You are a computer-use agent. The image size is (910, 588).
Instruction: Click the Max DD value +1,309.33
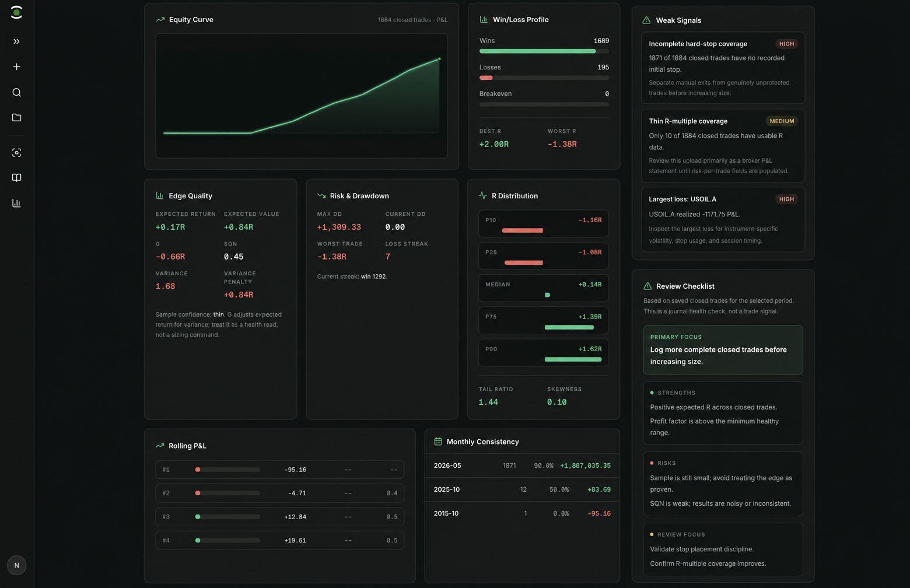tap(339, 227)
